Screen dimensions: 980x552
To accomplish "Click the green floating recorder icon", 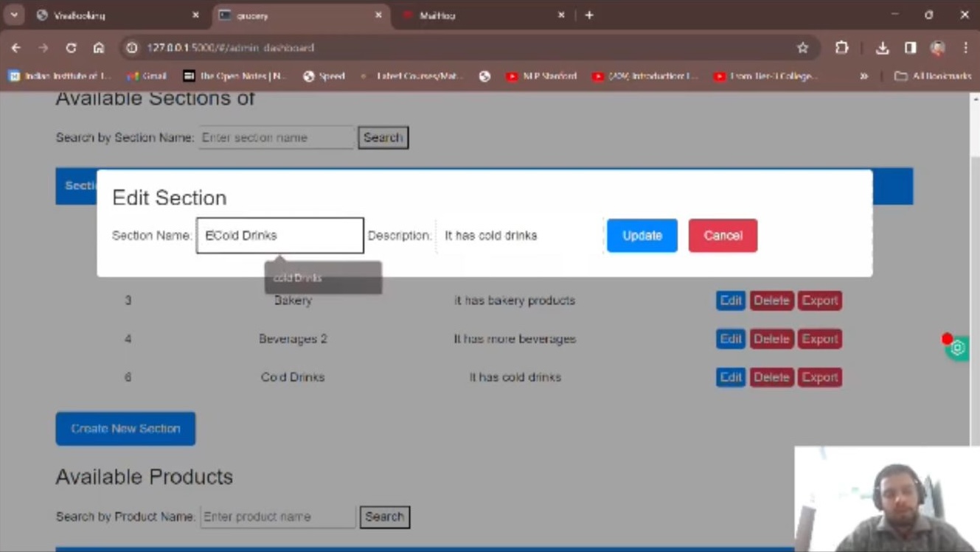I will click(958, 348).
